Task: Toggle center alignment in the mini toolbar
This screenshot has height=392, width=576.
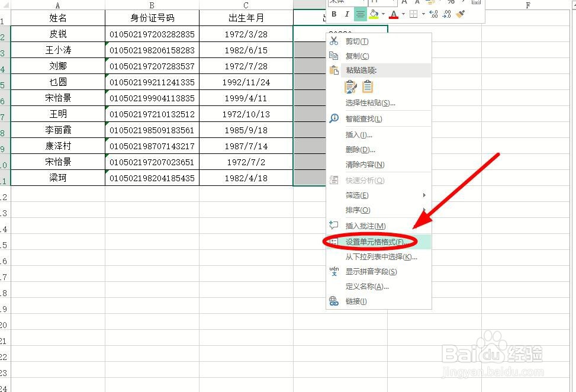Action: tap(361, 14)
